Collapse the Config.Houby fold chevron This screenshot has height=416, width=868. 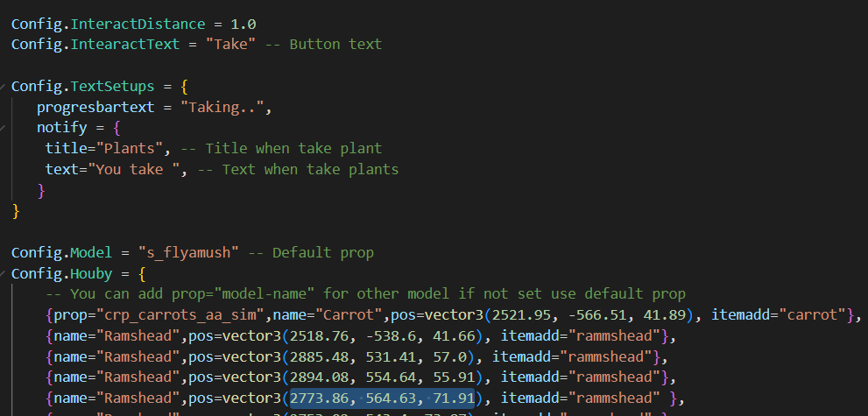tap(3, 274)
